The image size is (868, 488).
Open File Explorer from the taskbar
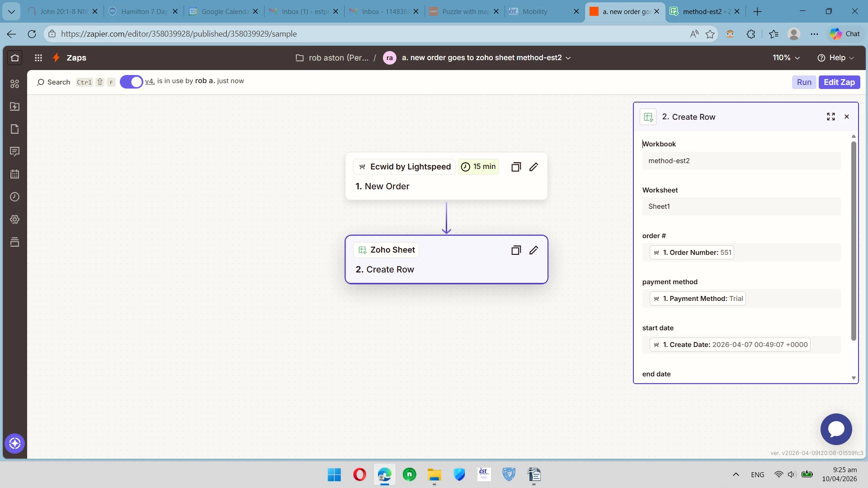pyautogui.click(x=434, y=475)
